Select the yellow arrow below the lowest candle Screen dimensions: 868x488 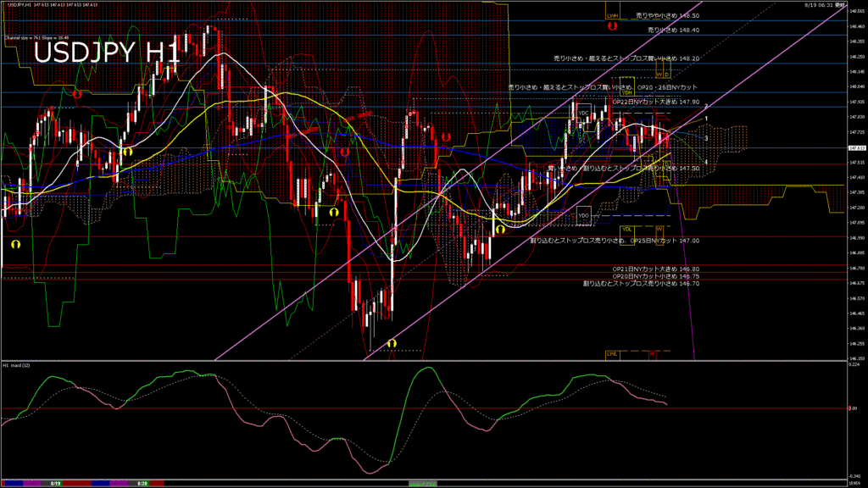[x=392, y=343]
